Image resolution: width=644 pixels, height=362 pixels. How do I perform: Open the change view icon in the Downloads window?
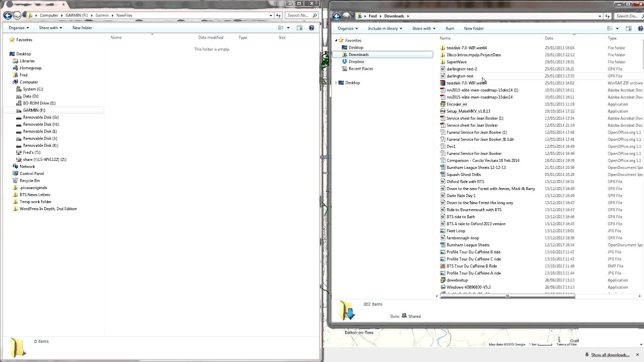coord(610,28)
